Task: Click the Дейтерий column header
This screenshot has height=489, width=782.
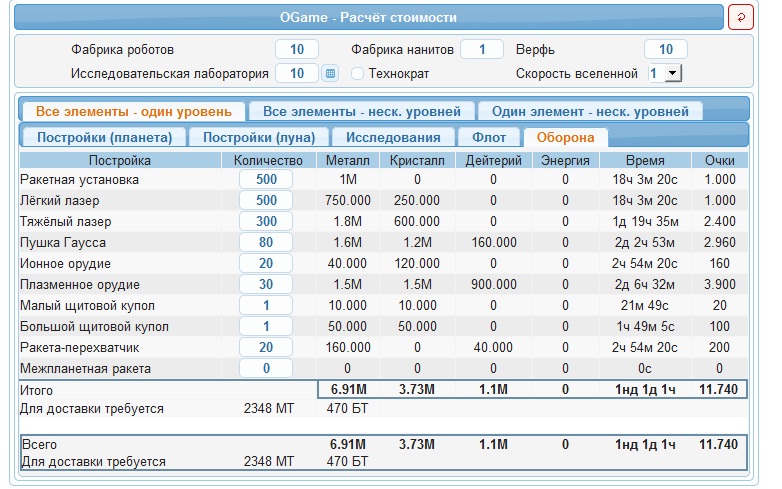Action: [x=493, y=161]
